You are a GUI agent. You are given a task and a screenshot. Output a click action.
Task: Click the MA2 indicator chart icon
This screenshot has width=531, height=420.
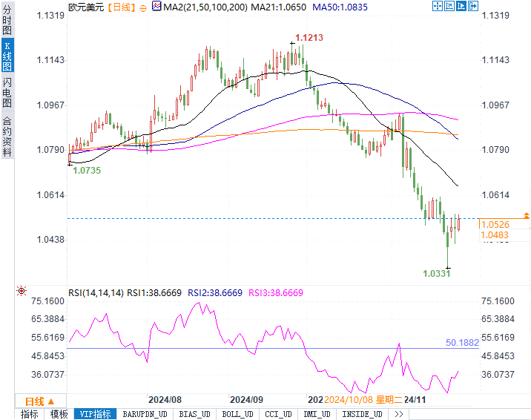click(156, 6)
